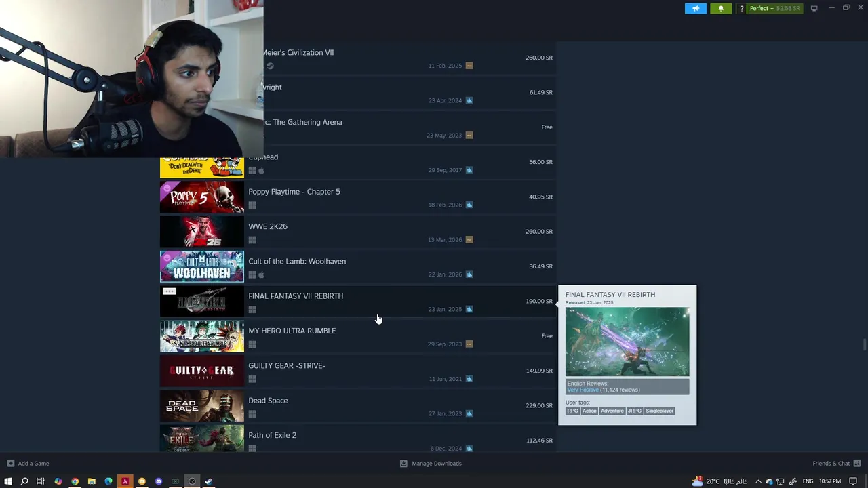Click the RPG user tag
Image resolution: width=868 pixels, height=488 pixels.
coord(573,411)
